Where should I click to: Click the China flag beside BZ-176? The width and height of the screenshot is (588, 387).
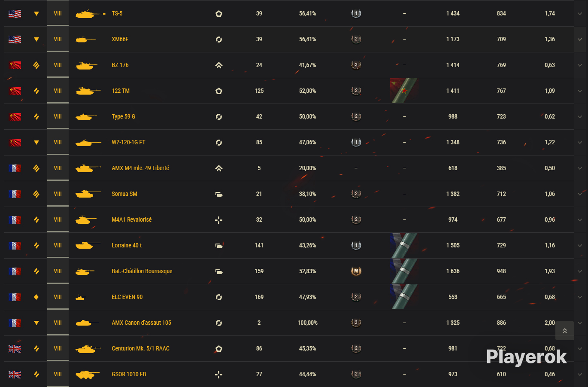(15, 65)
